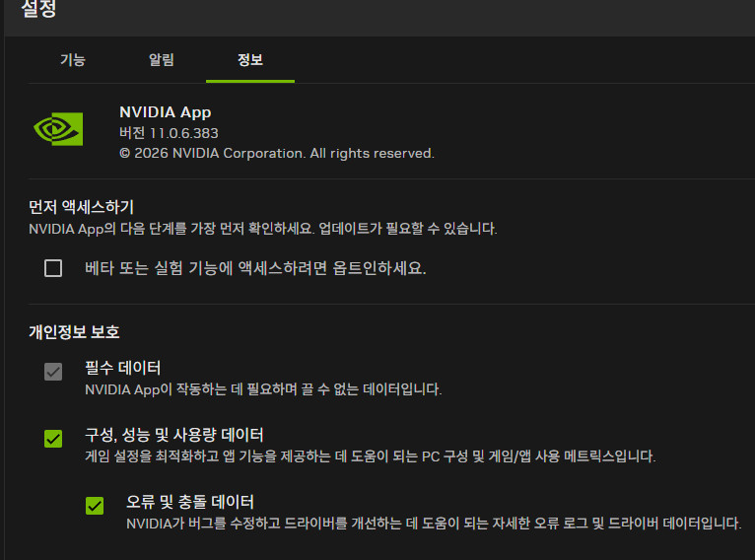Click the 설정 page title
Image resolution: width=755 pixels, height=560 pixels.
[x=38, y=8]
